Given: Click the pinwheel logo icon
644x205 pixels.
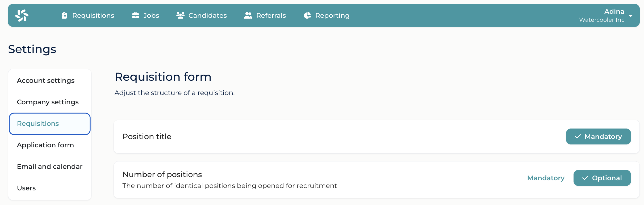Looking at the screenshot, I should coord(22,15).
